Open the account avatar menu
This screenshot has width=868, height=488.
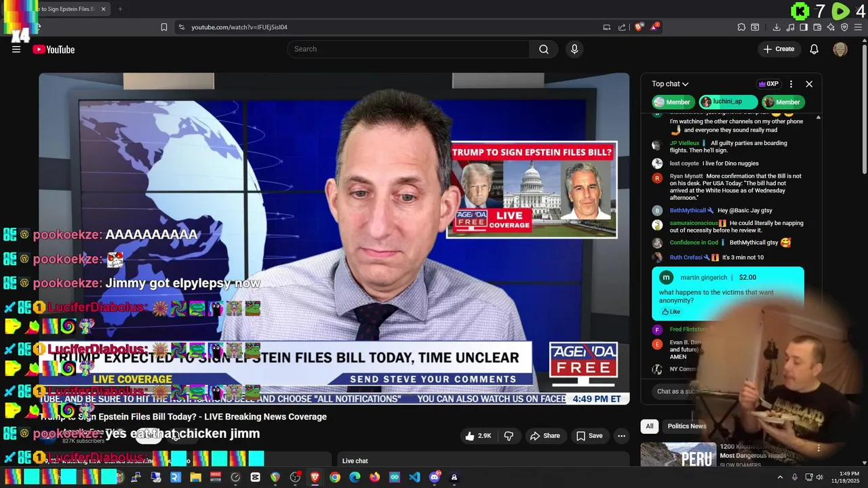[x=840, y=49]
